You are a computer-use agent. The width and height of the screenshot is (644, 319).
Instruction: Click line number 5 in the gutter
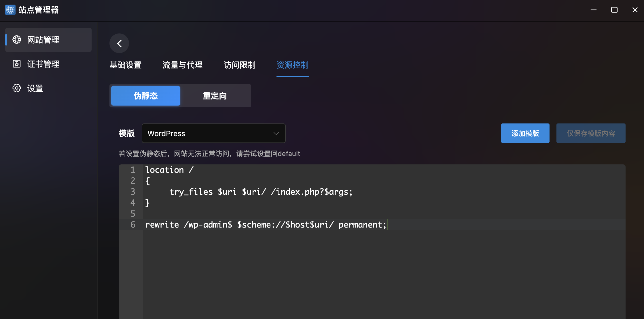pyautogui.click(x=133, y=214)
